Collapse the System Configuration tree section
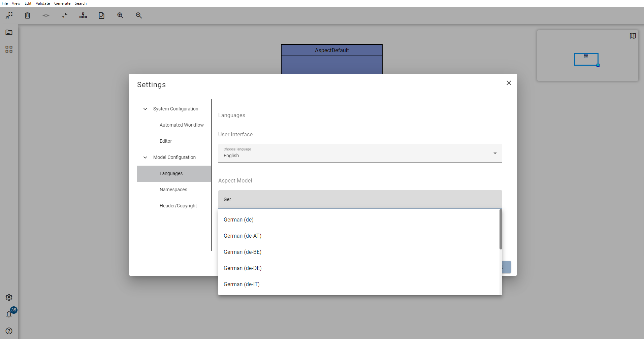 click(145, 109)
